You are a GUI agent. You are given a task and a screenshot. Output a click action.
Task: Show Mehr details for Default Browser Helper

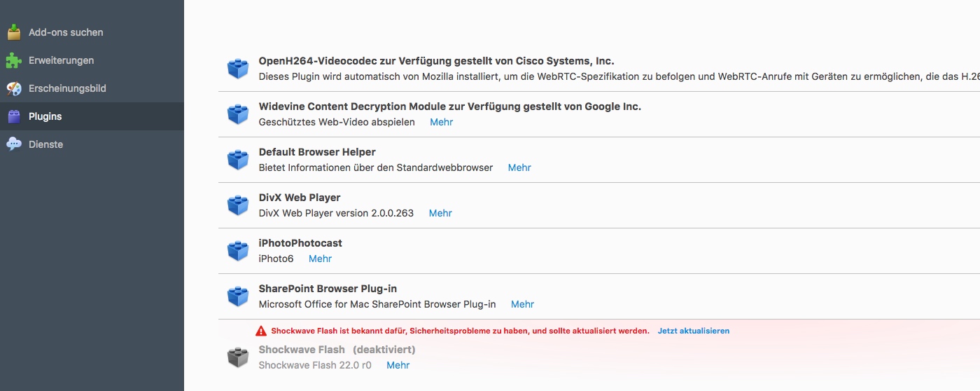[519, 167]
